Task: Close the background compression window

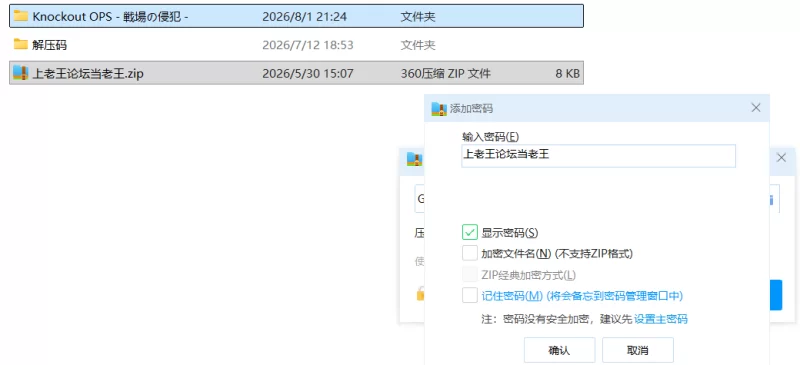Action: (x=781, y=158)
